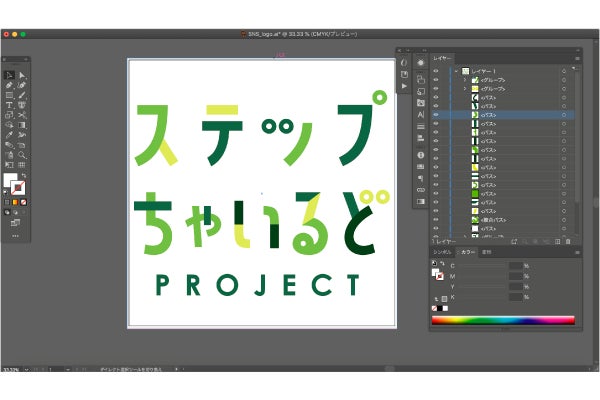Screen dimensions: 600x400
Task: Create new layer using panel icon
Action: (x=555, y=241)
